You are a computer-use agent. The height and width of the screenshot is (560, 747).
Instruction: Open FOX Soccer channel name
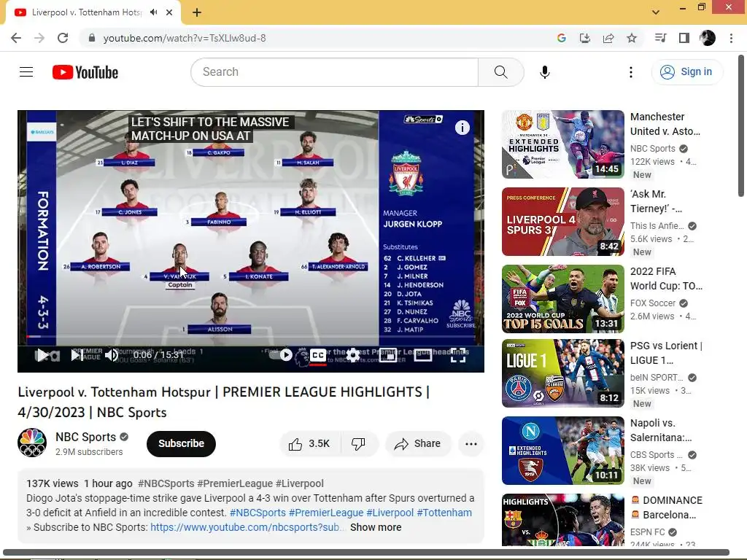coord(653,303)
